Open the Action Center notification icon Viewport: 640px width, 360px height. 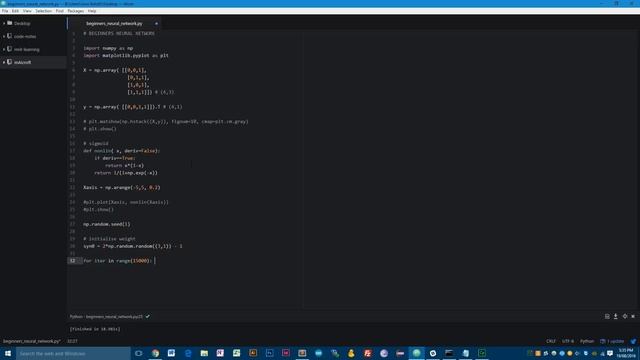610,353
